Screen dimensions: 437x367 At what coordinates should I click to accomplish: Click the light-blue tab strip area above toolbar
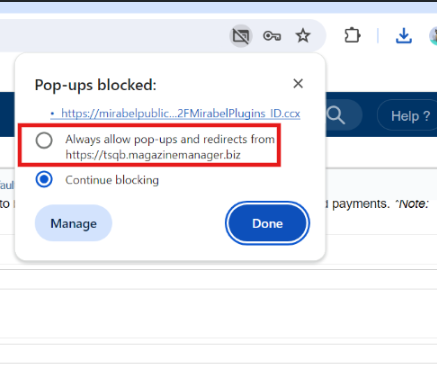click(218, 7)
